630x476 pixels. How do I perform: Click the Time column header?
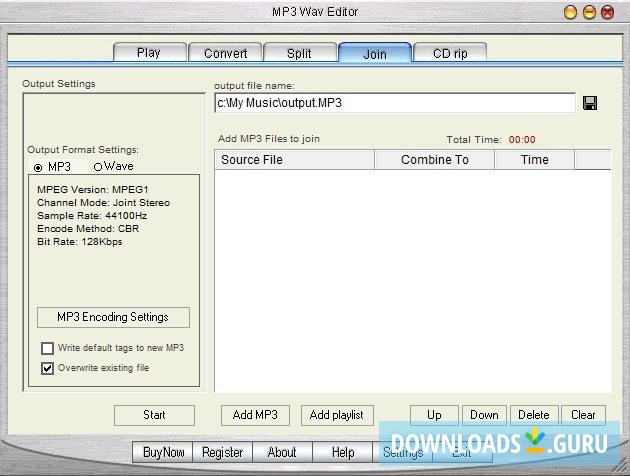pyautogui.click(x=535, y=160)
